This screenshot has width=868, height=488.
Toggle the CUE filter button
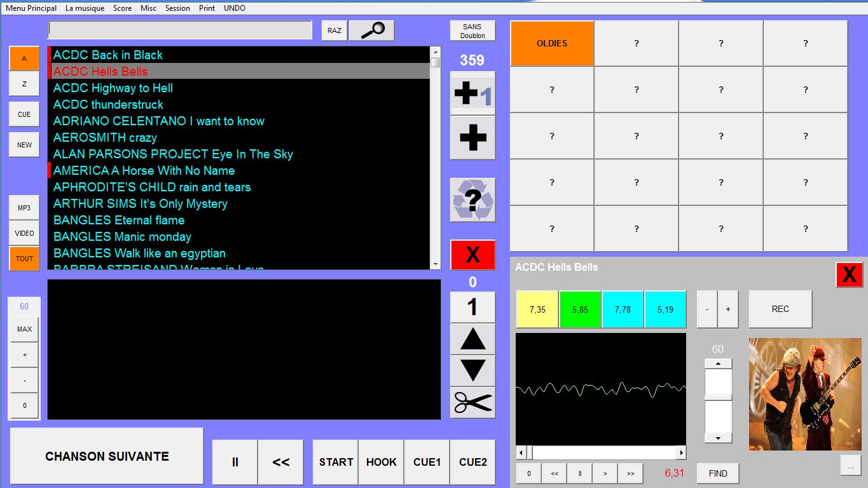(24, 114)
